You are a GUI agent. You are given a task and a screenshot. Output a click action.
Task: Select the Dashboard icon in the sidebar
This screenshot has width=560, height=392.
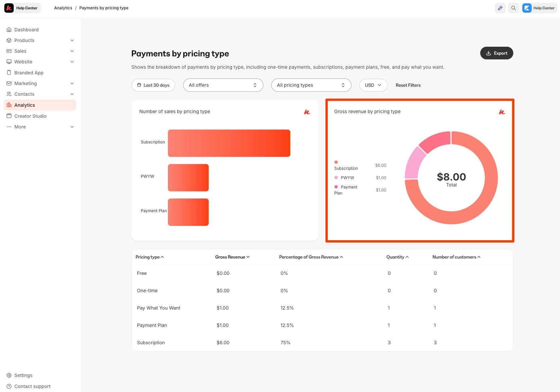click(x=9, y=30)
